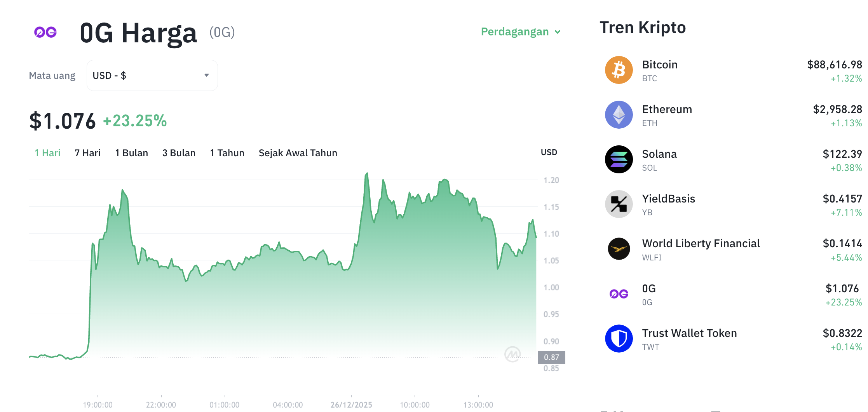This screenshot has width=868, height=412.
Task: Open Bitcoin via its name link
Action: (x=660, y=65)
